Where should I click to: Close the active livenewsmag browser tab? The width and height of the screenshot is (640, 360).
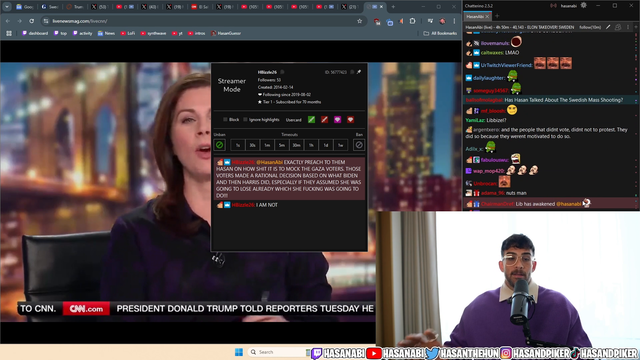pyautogui.click(x=382, y=7)
